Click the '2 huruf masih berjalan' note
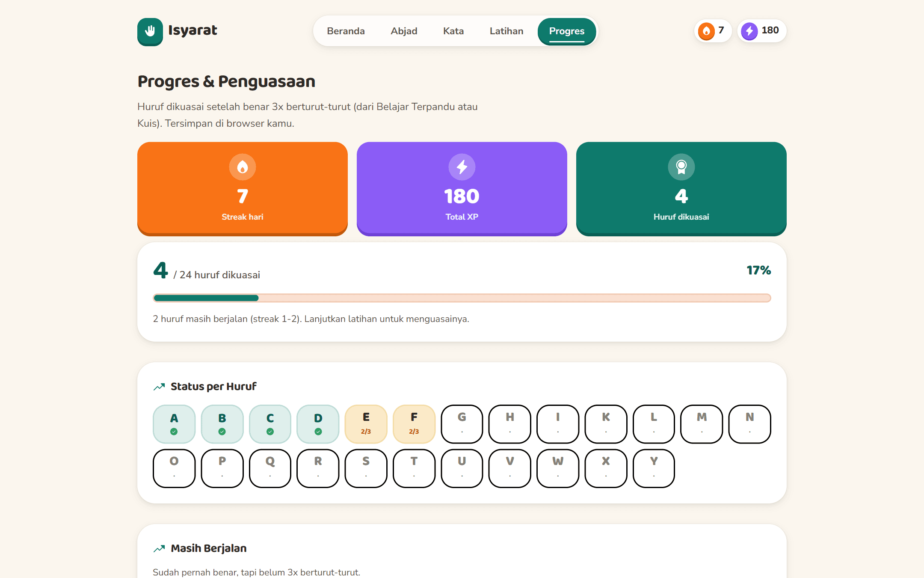This screenshot has height=578, width=924. 311,319
